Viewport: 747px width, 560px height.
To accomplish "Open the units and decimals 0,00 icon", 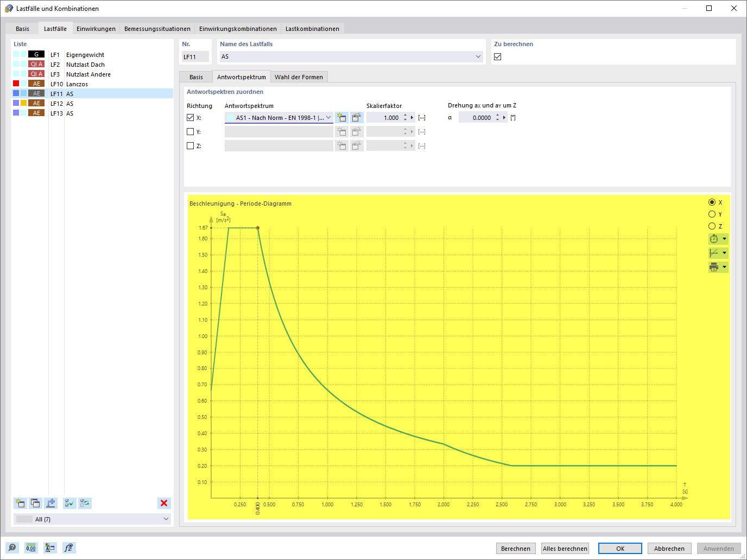I will click(31, 548).
